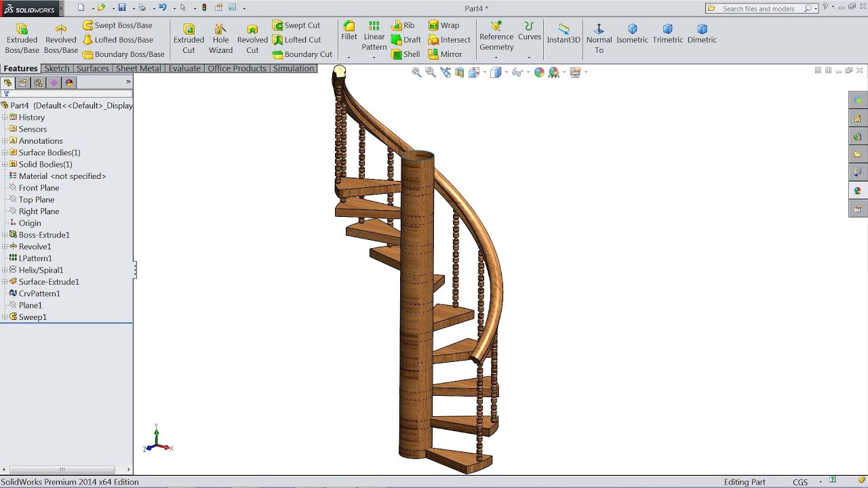This screenshot has width=868, height=488.
Task: Open the Office Products tab
Action: [x=237, y=68]
